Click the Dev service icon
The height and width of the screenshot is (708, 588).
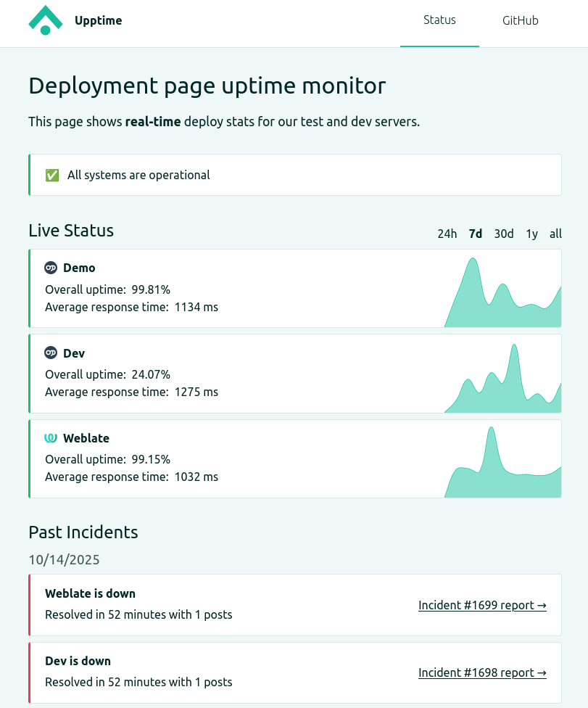51,353
